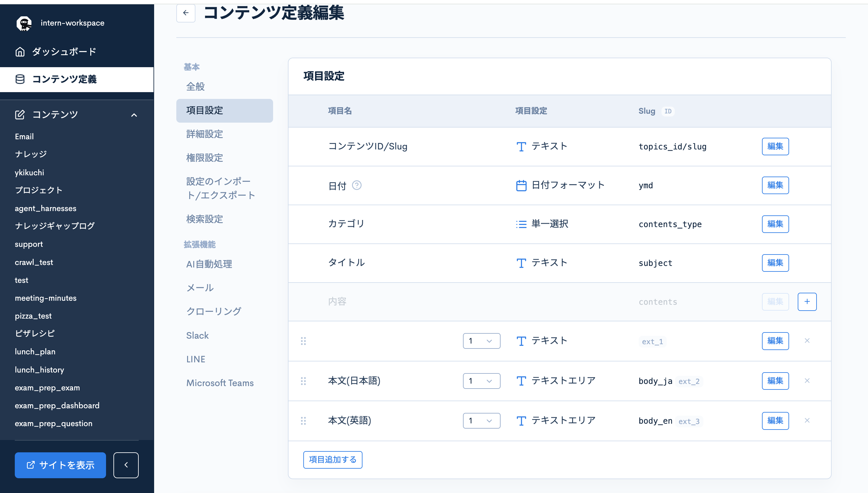Image resolution: width=868 pixels, height=493 pixels.
Task: Click 編集 for the body_en row
Action: tap(775, 421)
